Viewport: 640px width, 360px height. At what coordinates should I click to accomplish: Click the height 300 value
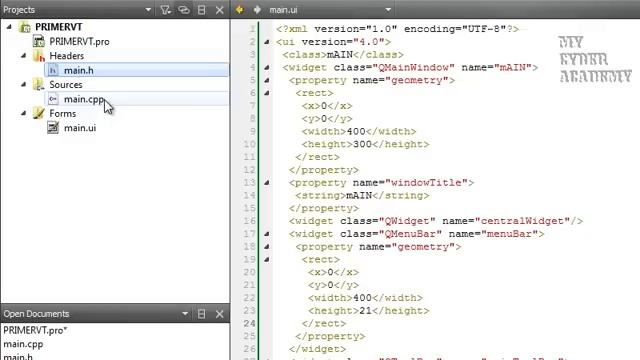coord(362,144)
